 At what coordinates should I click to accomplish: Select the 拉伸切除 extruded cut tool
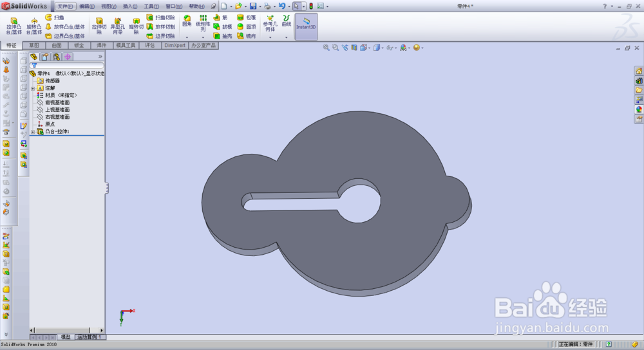(99, 26)
